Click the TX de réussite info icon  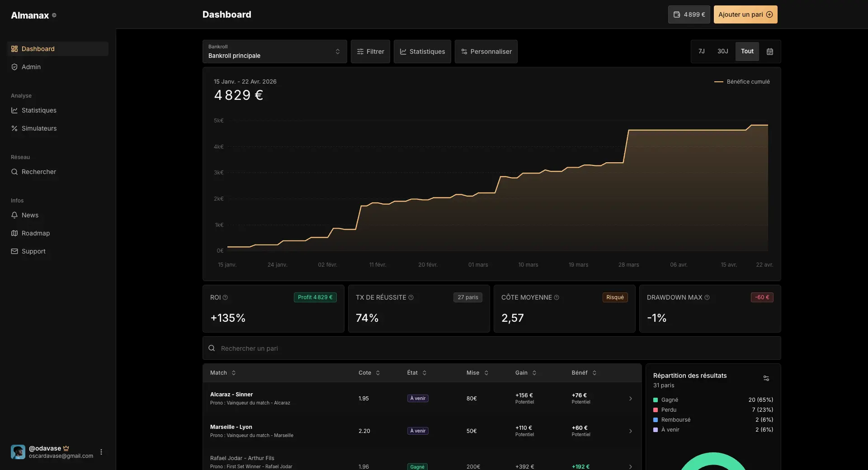411,297
